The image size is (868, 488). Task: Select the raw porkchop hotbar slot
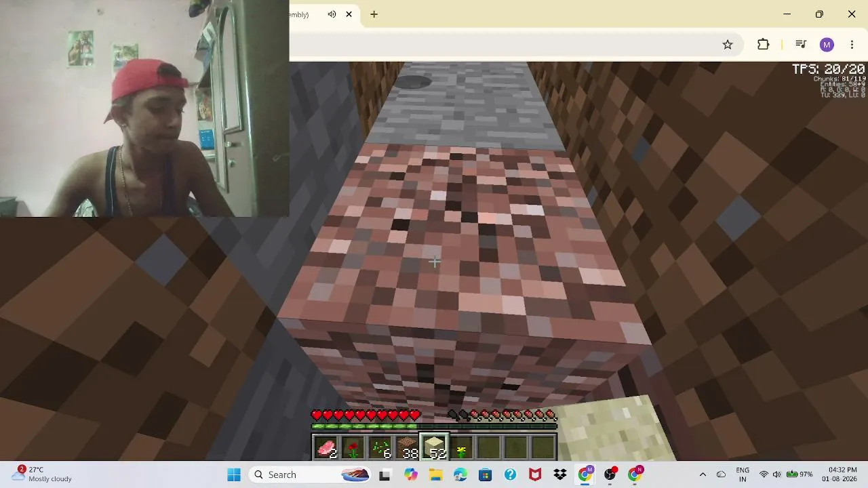tap(326, 448)
